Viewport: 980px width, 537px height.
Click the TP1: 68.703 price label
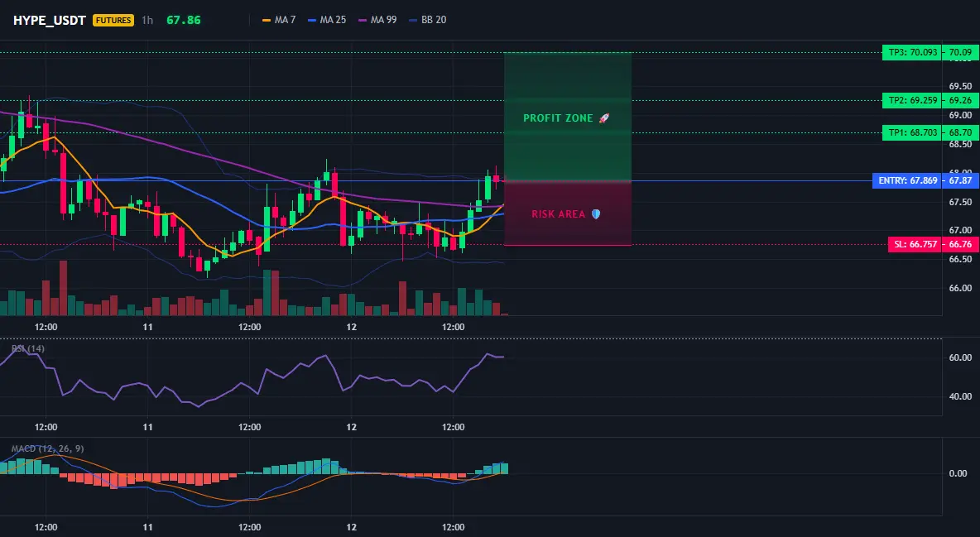912,132
